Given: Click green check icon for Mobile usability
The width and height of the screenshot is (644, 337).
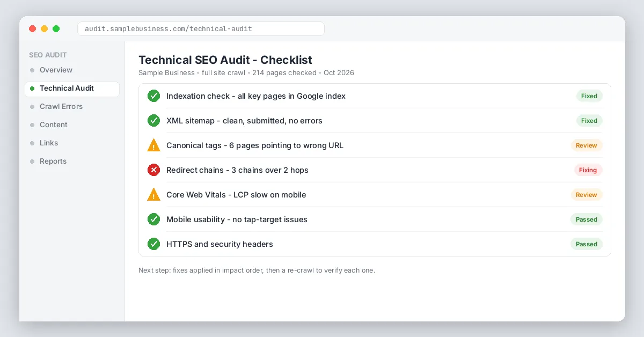Looking at the screenshot, I should [x=153, y=219].
